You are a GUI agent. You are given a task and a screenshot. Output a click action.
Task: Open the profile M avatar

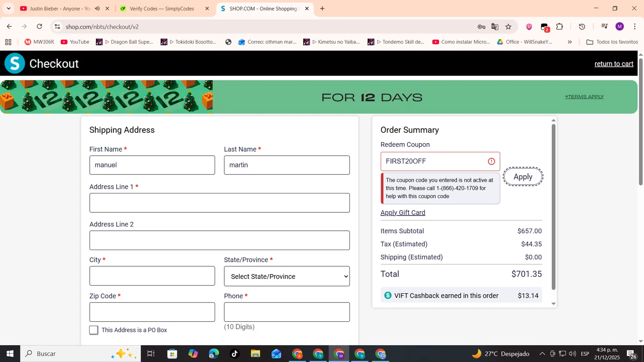pyautogui.click(x=620, y=27)
